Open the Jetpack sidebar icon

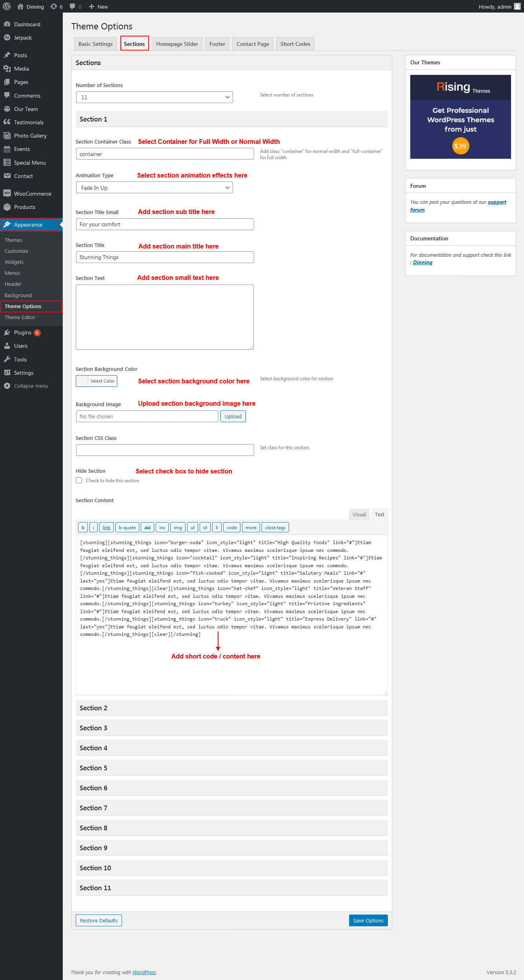pos(7,38)
